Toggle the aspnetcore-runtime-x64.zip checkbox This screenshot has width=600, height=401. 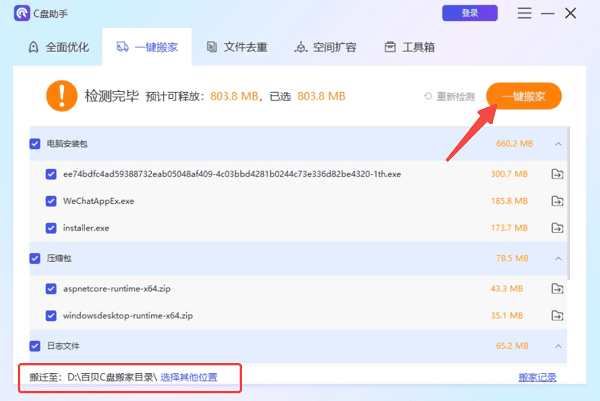(51, 288)
